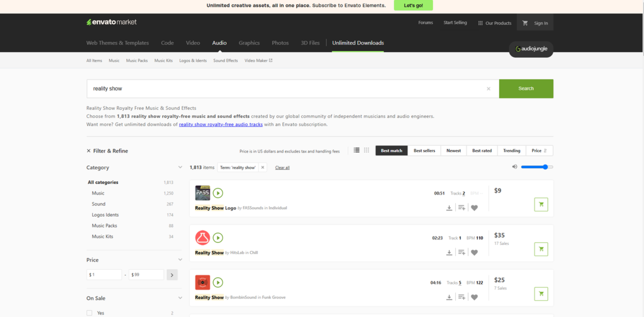The height and width of the screenshot is (317, 644).
Task: Remove the 'reality show' term filter chip
Action: (262, 167)
